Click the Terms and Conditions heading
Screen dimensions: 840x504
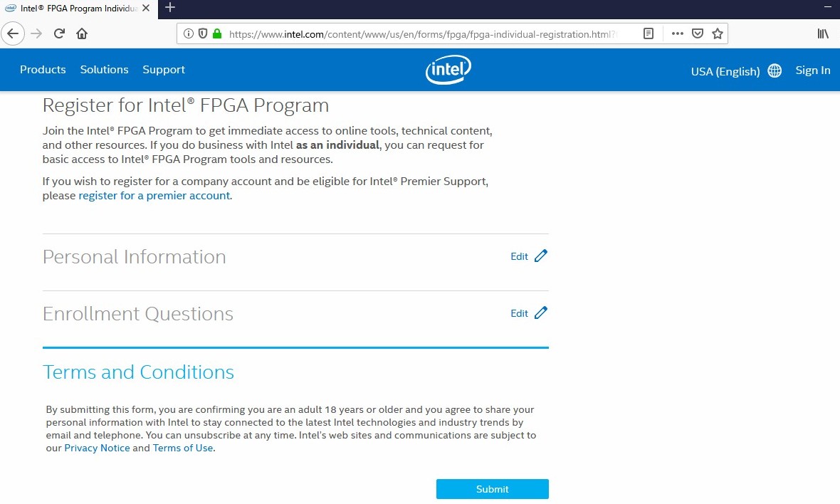[x=138, y=372]
